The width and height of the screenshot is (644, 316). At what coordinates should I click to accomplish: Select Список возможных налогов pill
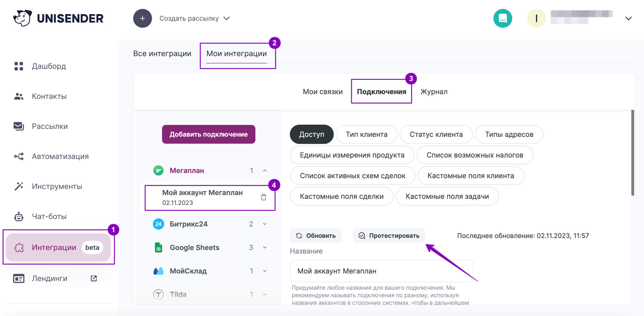tap(475, 155)
